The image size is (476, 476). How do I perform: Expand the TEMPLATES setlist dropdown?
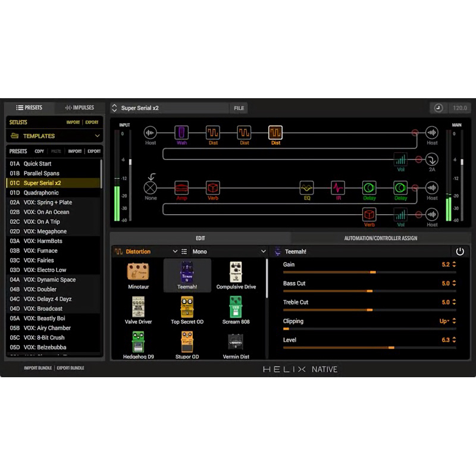(x=55, y=136)
